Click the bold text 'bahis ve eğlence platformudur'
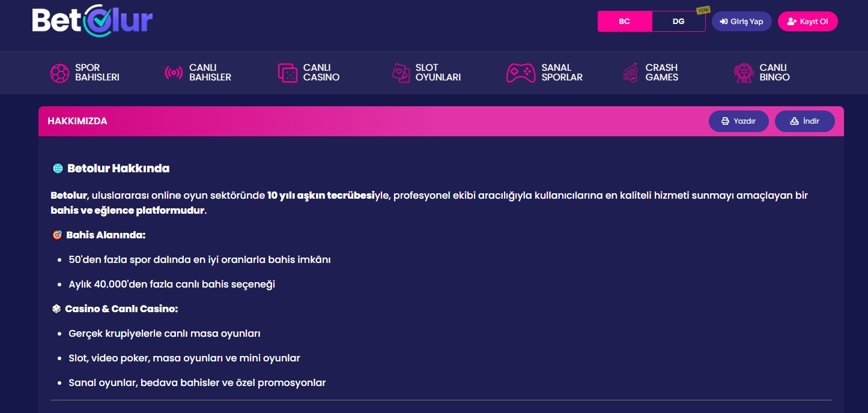Screen dimensions: 868x413 129,211
